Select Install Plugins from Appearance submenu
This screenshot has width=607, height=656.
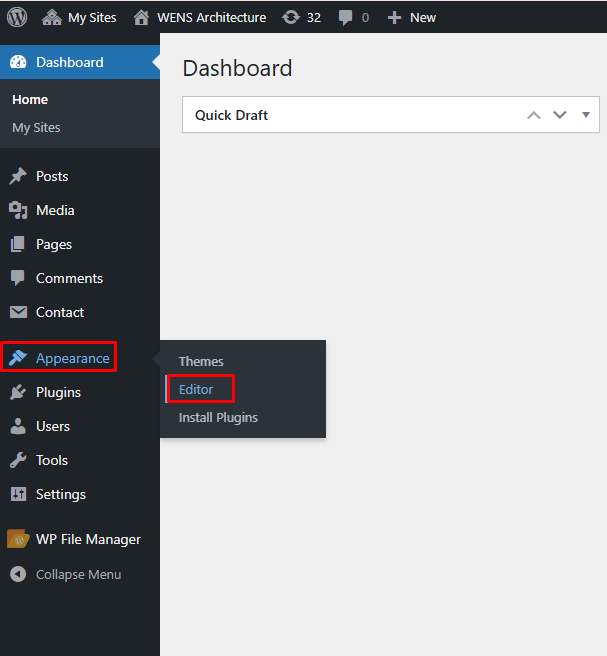218,418
